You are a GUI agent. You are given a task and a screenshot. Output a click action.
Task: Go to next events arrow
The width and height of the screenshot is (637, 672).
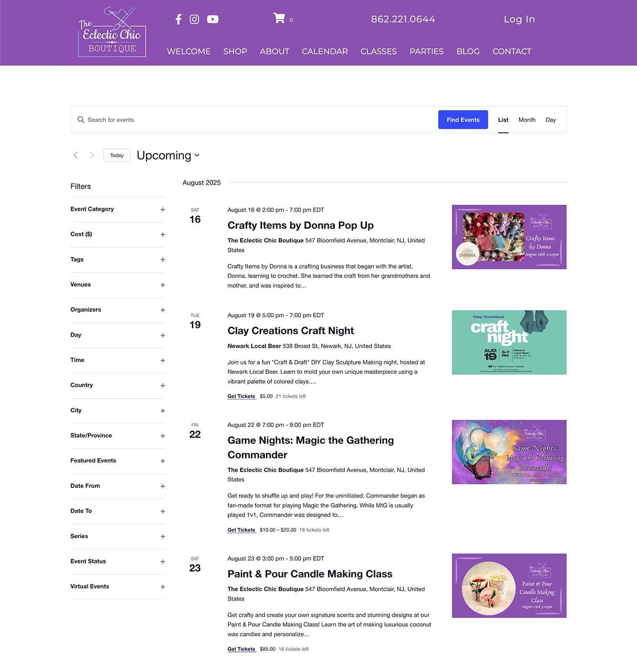click(x=92, y=156)
